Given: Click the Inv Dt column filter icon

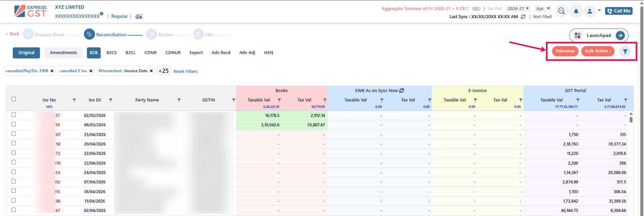Looking at the screenshot, I should click(x=111, y=100).
